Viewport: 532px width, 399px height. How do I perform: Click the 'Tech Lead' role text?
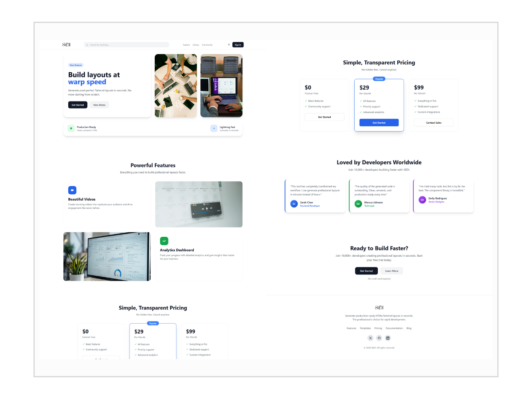(x=369, y=206)
